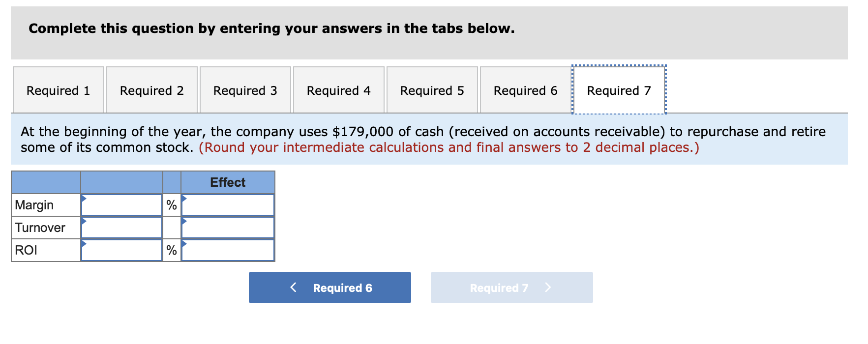Click the percent sign beside the ROI field
The image size is (868, 344).
171,250
